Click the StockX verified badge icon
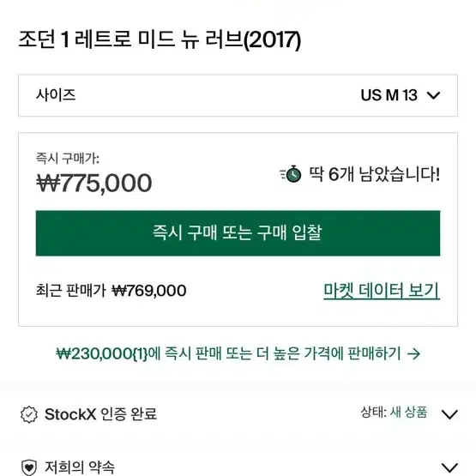The height and width of the screenshot is (476, 476). (29, 414)
